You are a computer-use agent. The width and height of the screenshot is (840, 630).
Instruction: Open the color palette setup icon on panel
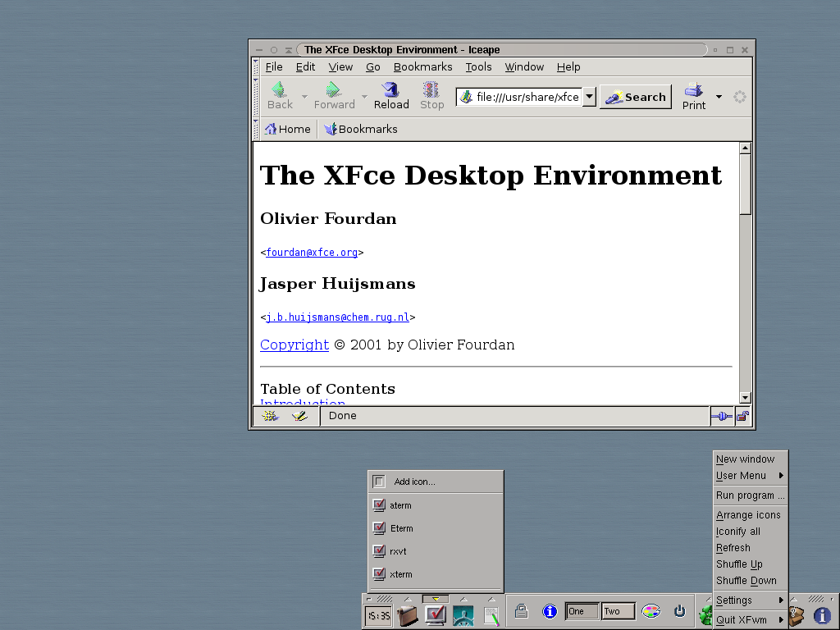pos(651,611)
